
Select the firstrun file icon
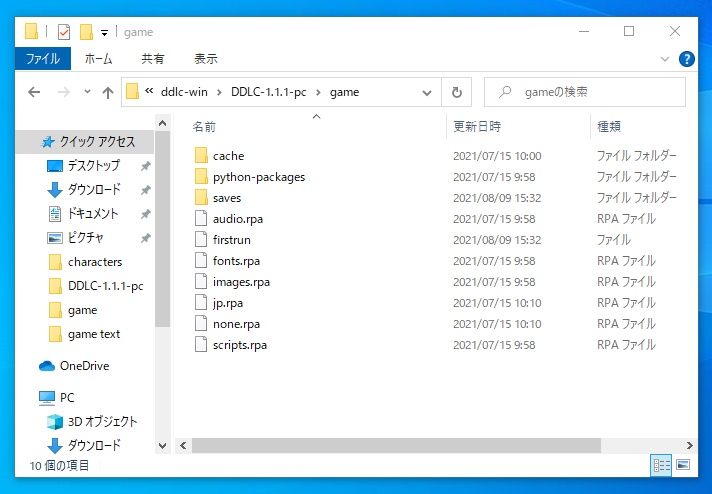(201, 239)
